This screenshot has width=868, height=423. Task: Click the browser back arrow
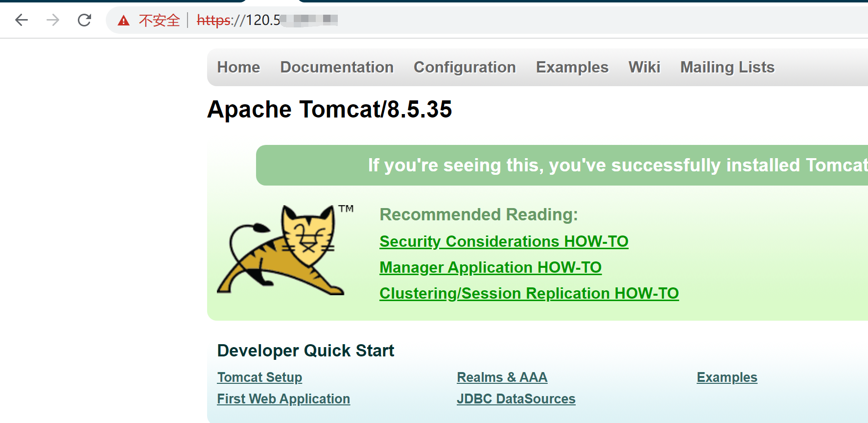(x=22, y=20)
